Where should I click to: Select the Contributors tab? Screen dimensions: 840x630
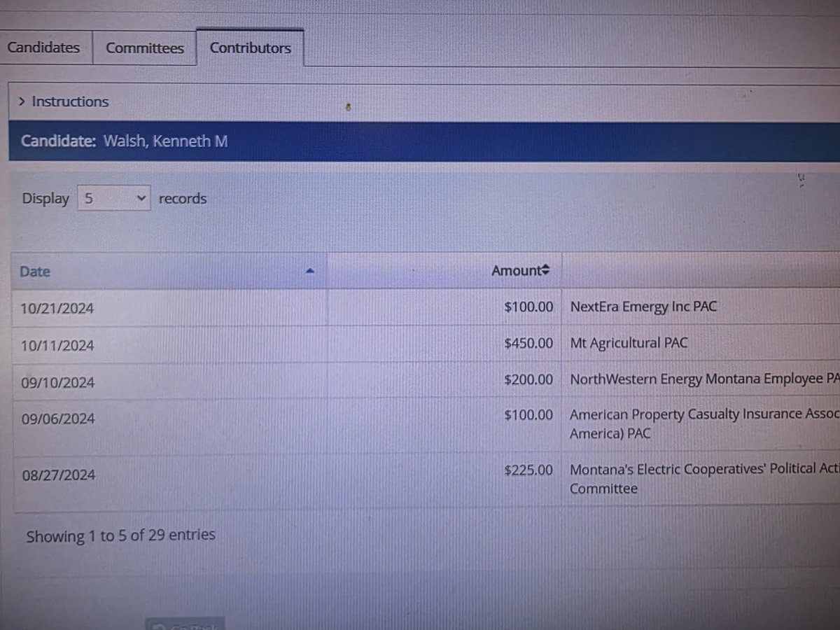tap(250, 48)
